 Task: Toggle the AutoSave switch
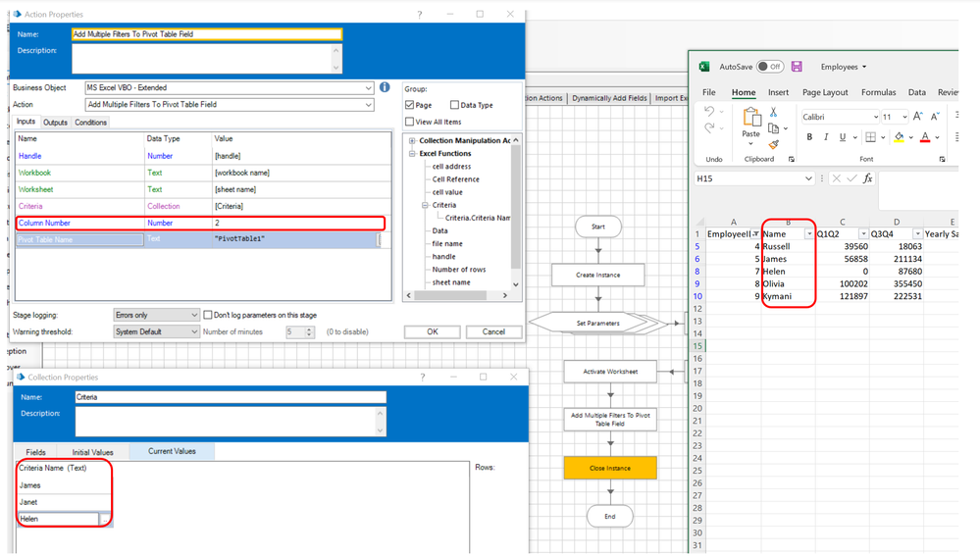pos(770,67)
